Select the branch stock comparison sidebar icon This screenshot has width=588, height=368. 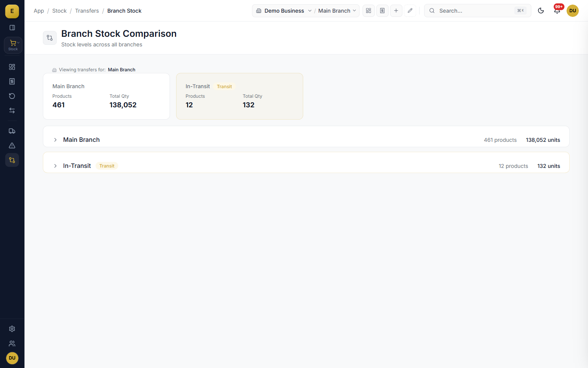(12, 160)
